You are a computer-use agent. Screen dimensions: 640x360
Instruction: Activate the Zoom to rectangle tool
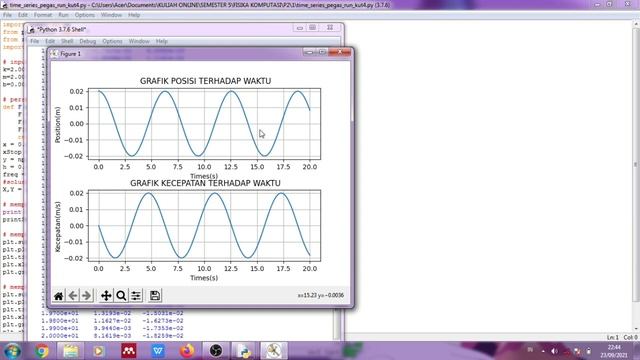tap(121, 296)
